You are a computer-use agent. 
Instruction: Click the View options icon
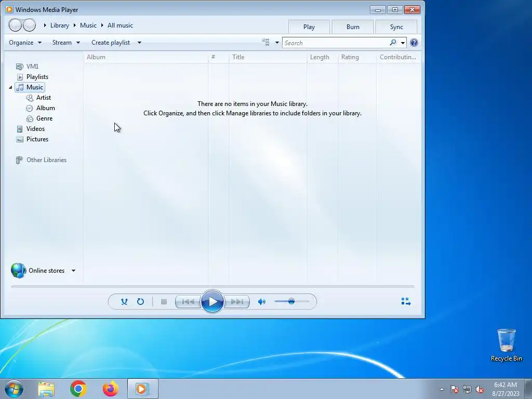click(265, 43)
